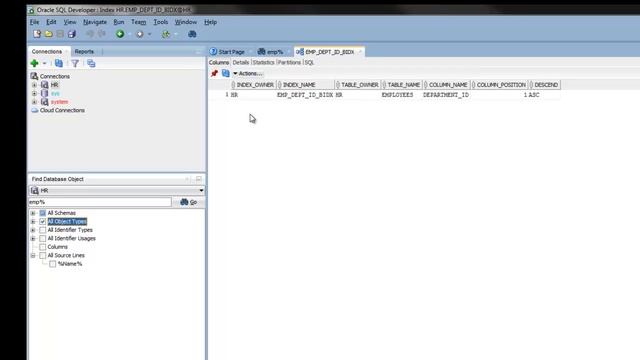Click the New file toolbar icon
The image size is (640, 360).
coord(37,34)
